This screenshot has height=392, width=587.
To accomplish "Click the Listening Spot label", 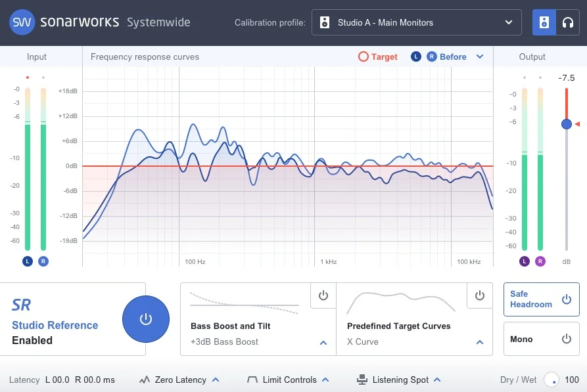I will click(x=400, y=380).
